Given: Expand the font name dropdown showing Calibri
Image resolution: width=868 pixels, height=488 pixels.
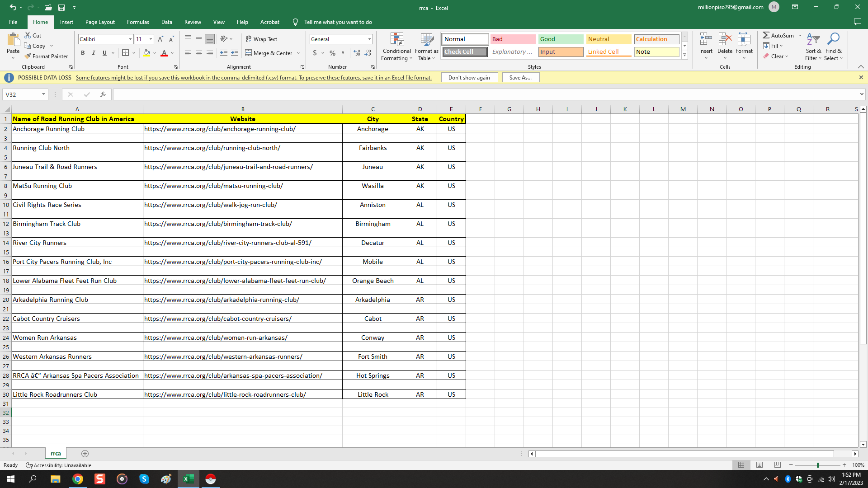Looking at the screenshot, I should click(x=130, y=39).
